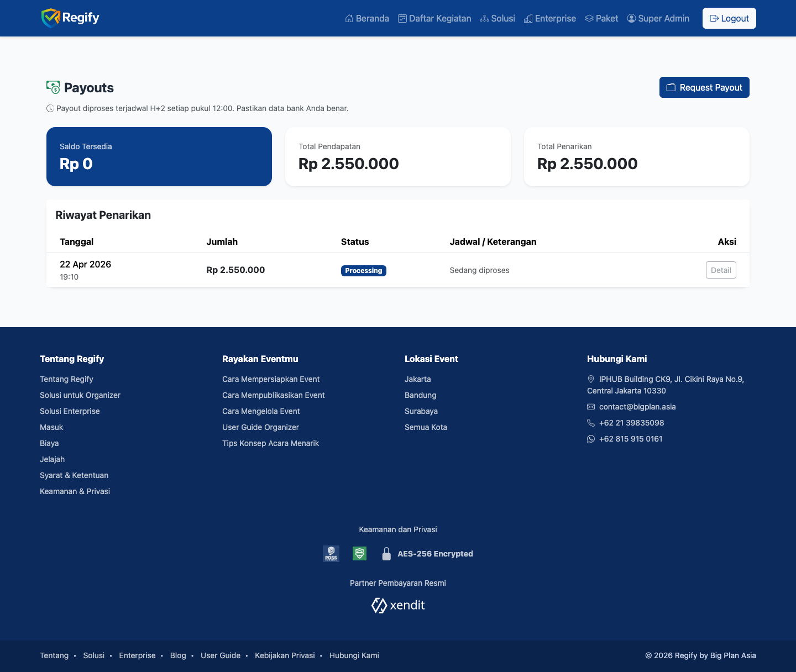
Task: Open Blog in the bottom bar
Action: click(178, 655)
